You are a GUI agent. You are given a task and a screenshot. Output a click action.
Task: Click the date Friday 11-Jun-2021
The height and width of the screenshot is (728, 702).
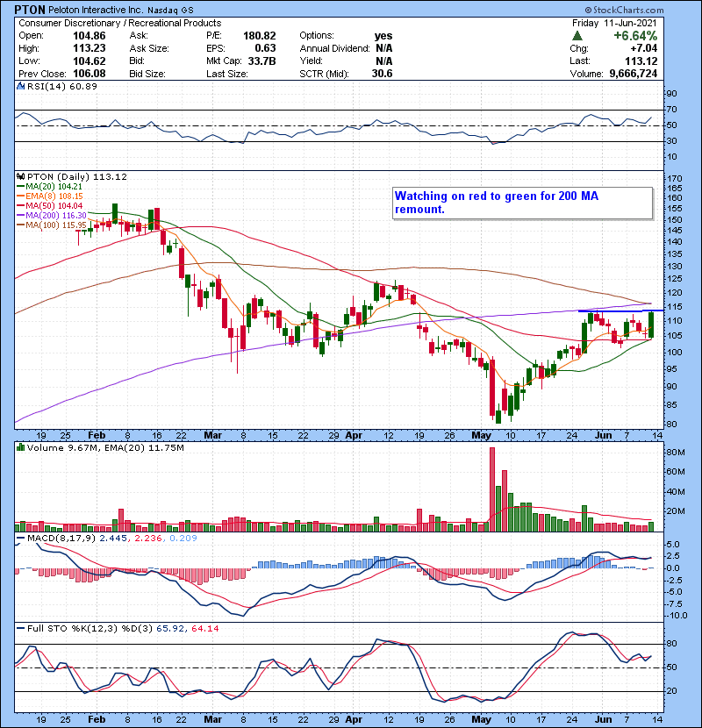pyautogui.click(x=614, y=23)
